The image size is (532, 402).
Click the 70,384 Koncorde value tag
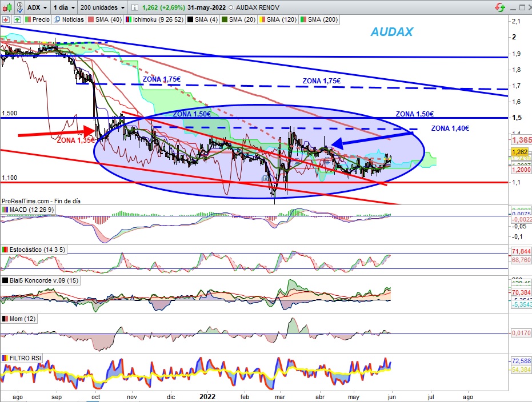521,292
